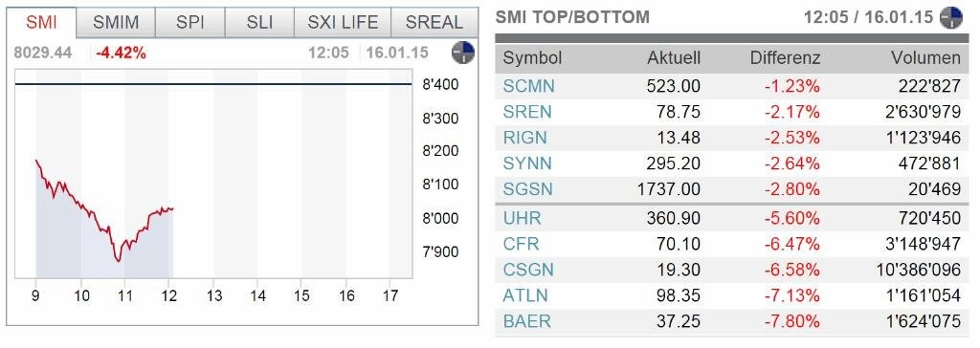Open the SCMN symbol link
This screenshot has height=348, width=980.
(x=528, y=86)
